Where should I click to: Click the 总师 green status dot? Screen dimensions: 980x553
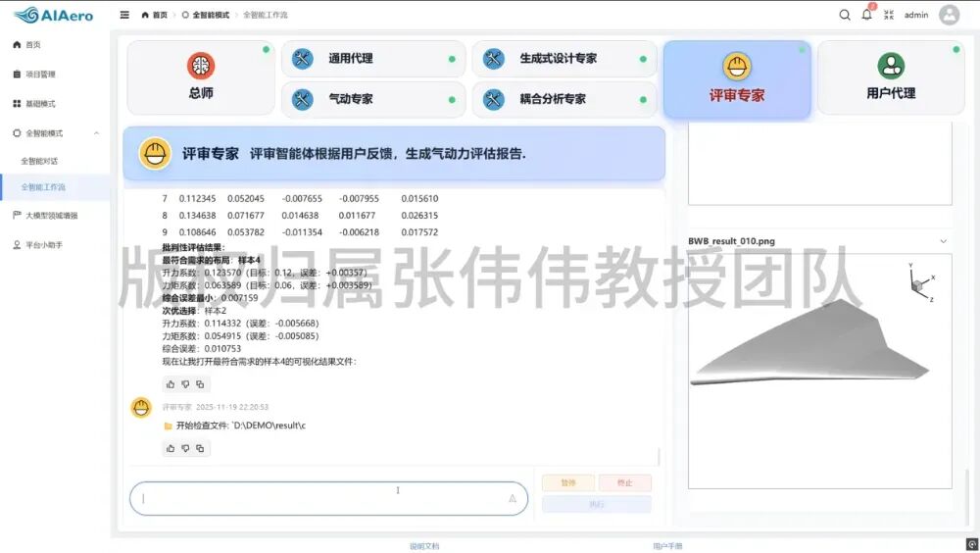click(266, 49)
